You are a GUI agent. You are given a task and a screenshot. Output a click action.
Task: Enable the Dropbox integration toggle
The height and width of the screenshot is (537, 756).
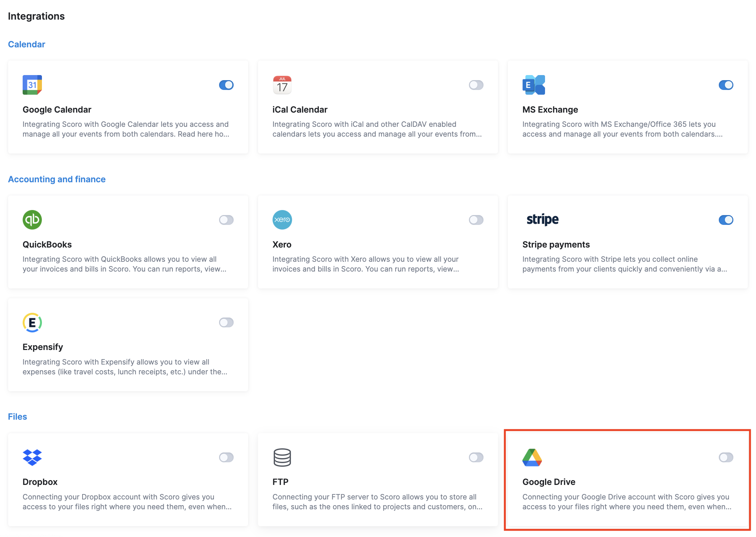pyautogui.click(x=226, y=458)
